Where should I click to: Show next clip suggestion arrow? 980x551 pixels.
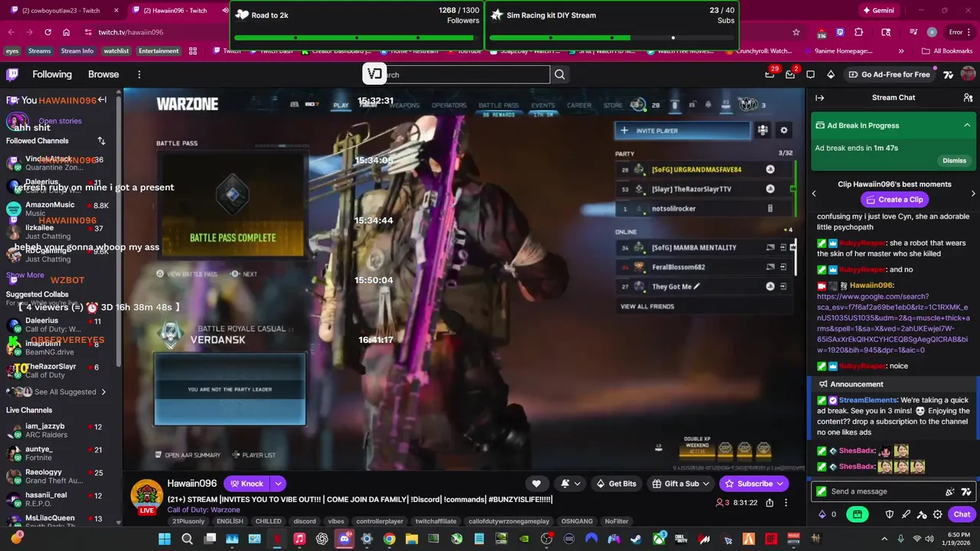[x=973, y=194]
